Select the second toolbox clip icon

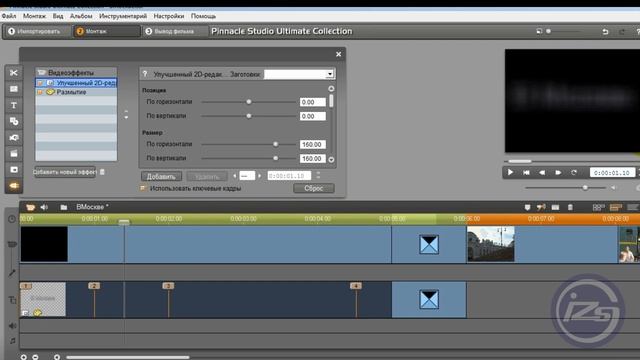13,89
